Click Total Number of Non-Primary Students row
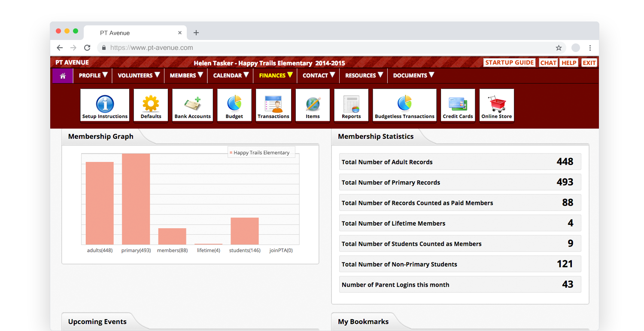Image resolution: width=644 pixels, height=331 pixels. point(460,264)
